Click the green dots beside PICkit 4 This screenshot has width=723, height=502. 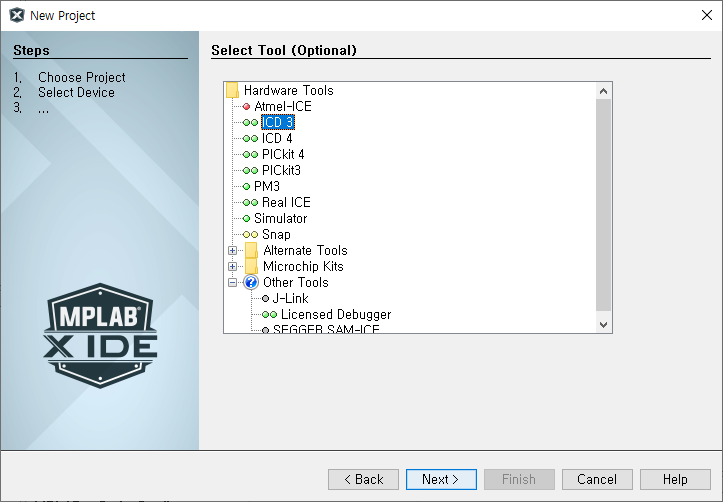(250, 154)
